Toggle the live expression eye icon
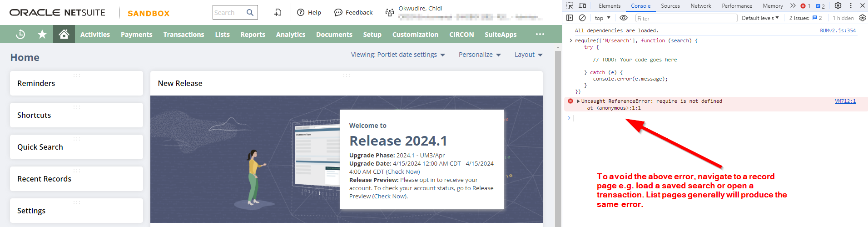The width and height of the screenshot is (868, 227). [624, 18]
